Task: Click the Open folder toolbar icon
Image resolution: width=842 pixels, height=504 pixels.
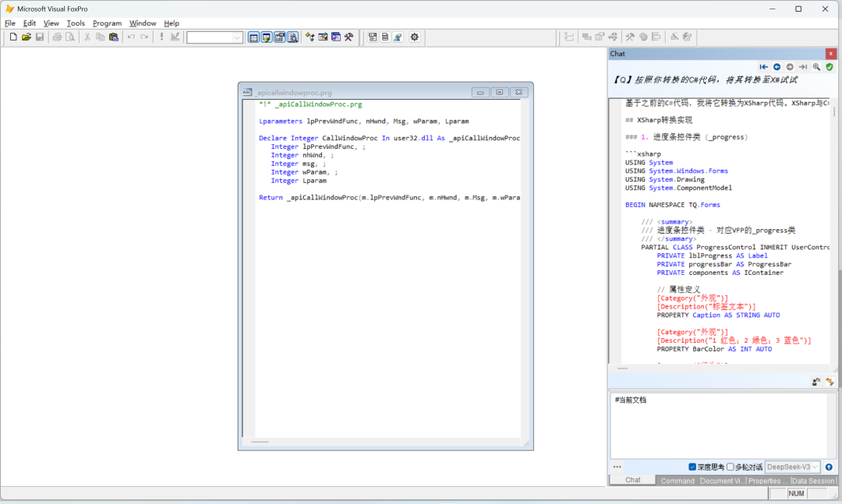Action: coord(27,37)
